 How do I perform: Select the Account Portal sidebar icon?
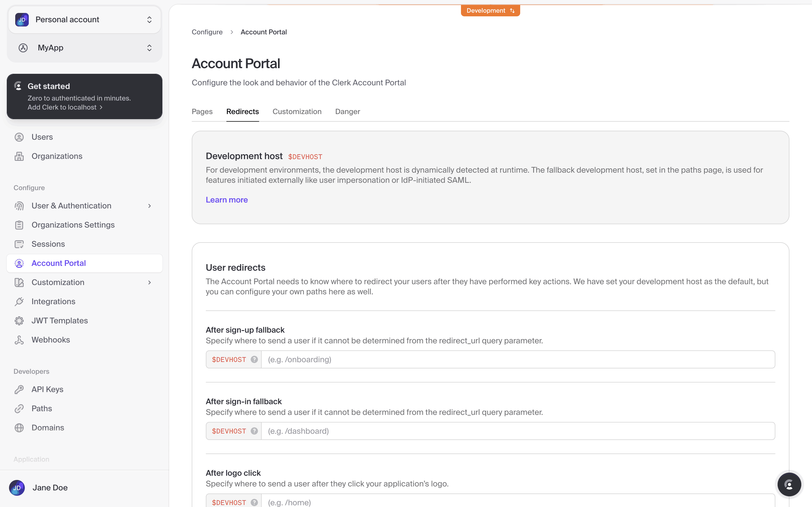point(19,263)
